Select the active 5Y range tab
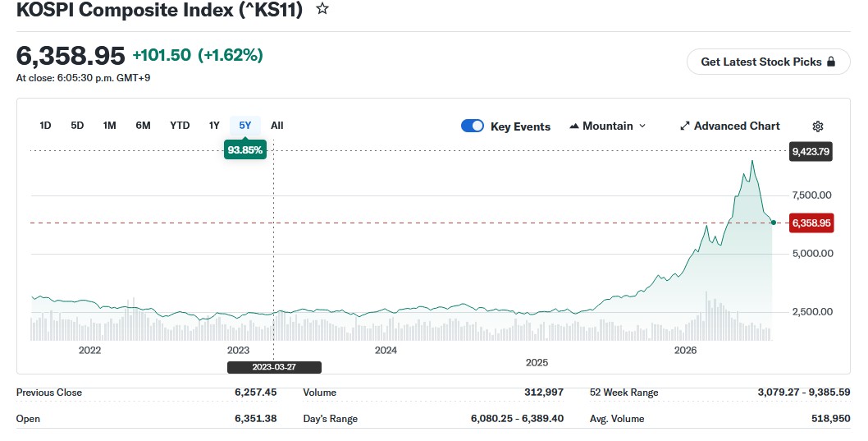The width and height of the screenshot is (868, 441). click(x=245, y=126)
